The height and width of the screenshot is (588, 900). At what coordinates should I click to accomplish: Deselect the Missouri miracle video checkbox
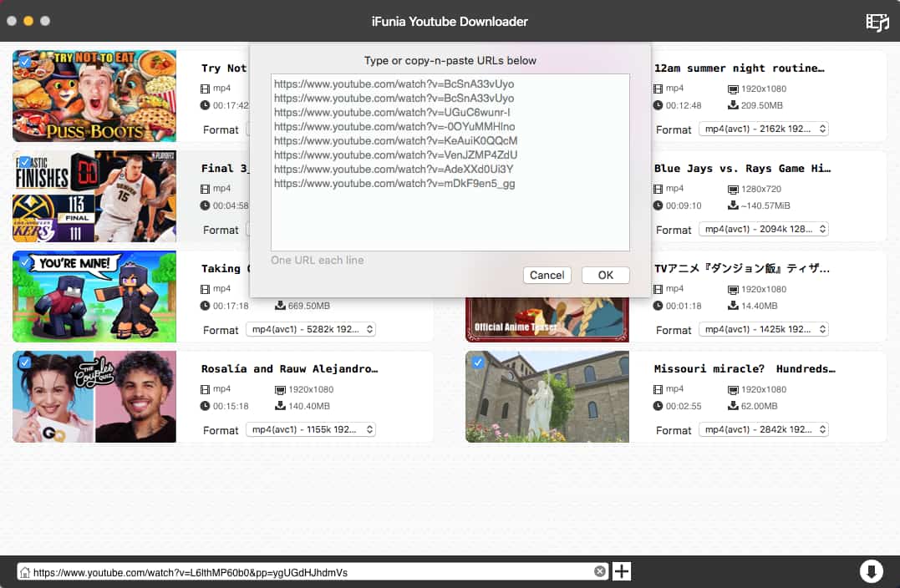pos(478,362)
